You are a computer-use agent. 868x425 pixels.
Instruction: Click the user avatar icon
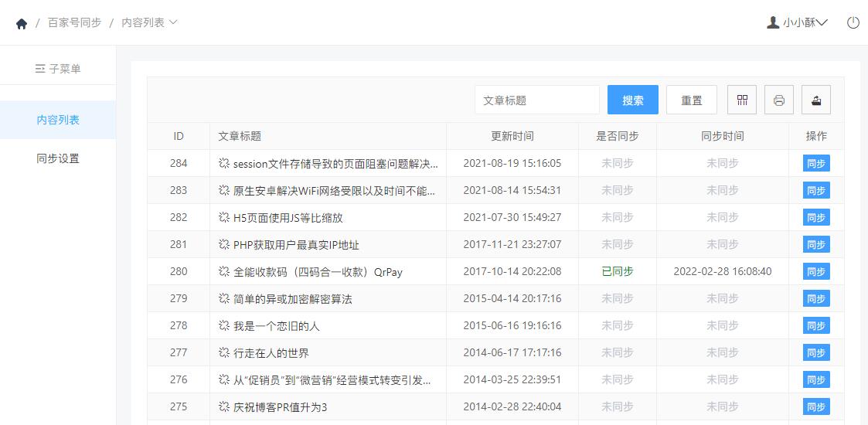coord(773,22)
